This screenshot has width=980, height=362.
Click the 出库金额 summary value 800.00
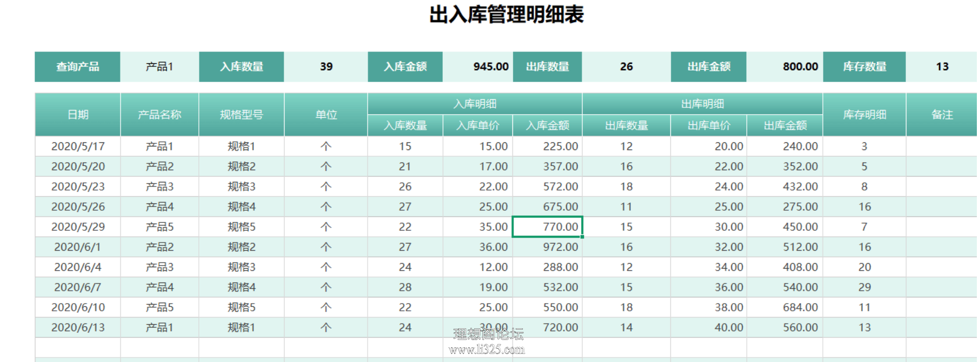click(784, 66)
